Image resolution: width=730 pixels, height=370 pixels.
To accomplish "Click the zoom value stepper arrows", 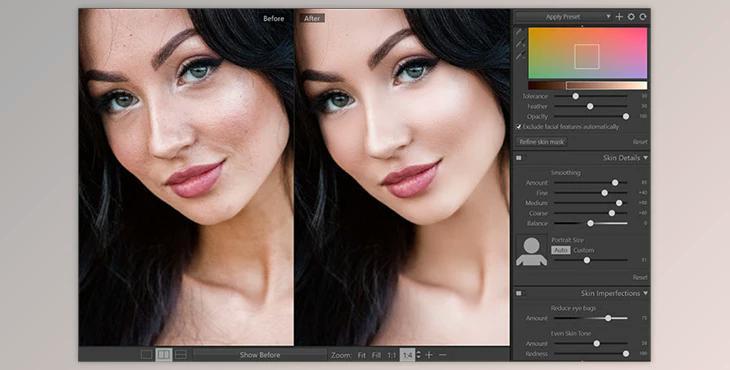I will tap(419, 355).
